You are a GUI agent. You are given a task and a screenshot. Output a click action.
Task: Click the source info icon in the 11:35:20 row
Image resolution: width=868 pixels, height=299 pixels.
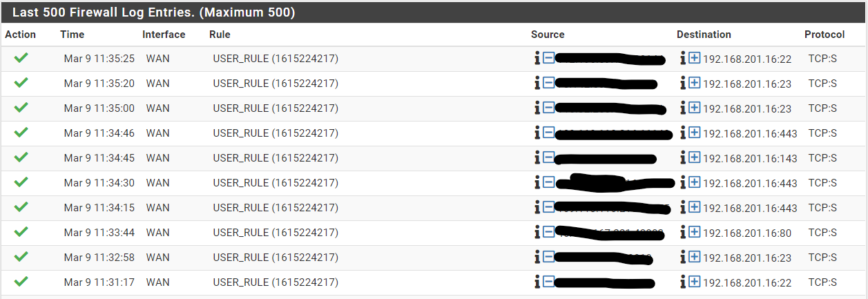(x=537, y=84)
